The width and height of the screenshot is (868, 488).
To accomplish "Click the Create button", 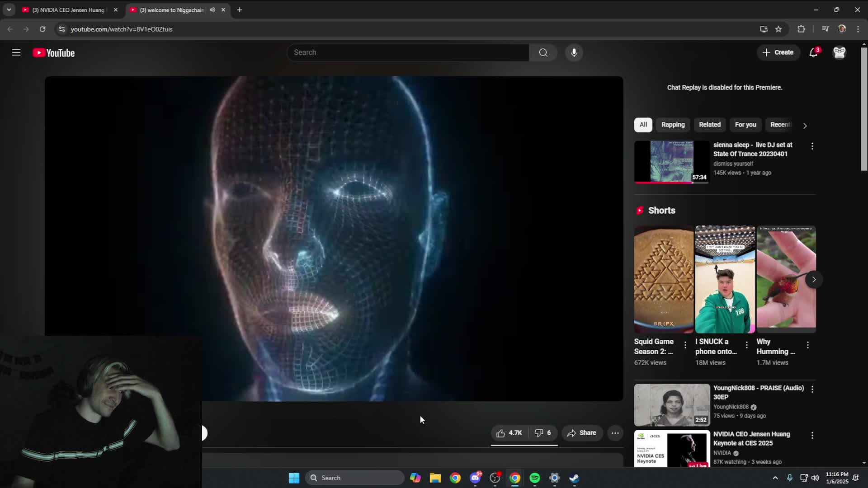I will pos(778,52).
